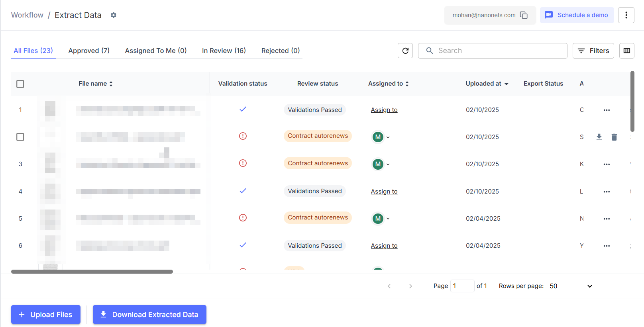Delete the second row file

[614, 137]
